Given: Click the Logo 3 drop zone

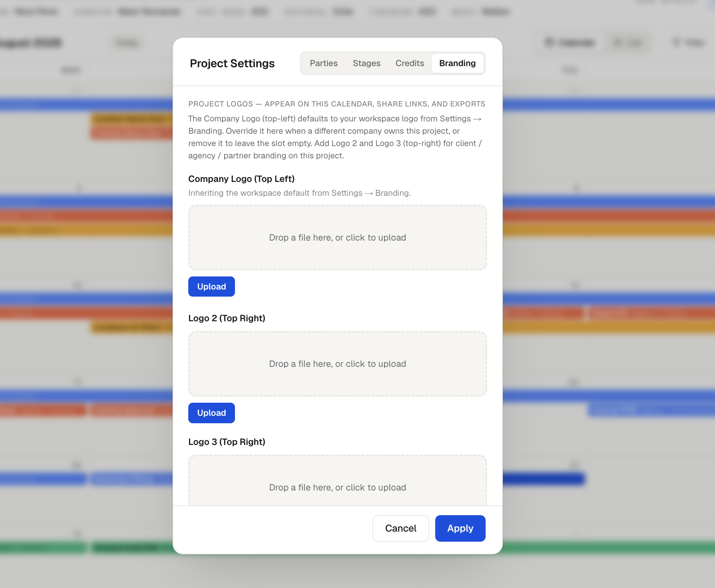Looking at the screenshot, I should pyautogui.click(x=337, y=481).
